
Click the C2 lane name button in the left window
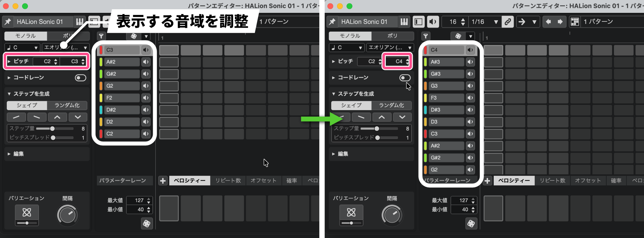tap(122, 134)
